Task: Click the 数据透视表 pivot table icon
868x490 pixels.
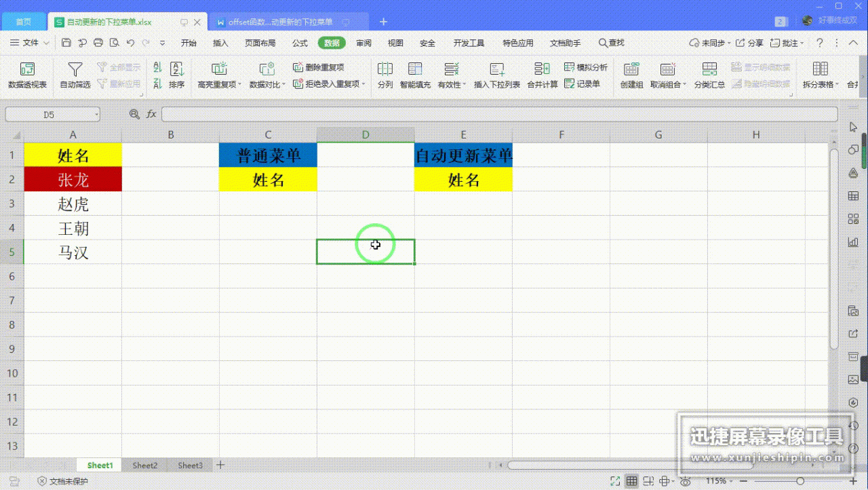Action: [x=27, y=69]
